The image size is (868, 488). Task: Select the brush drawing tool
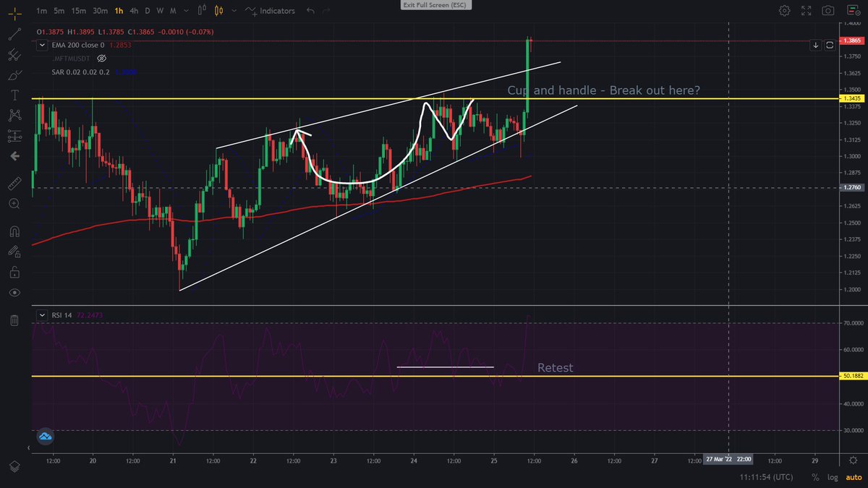14,75
